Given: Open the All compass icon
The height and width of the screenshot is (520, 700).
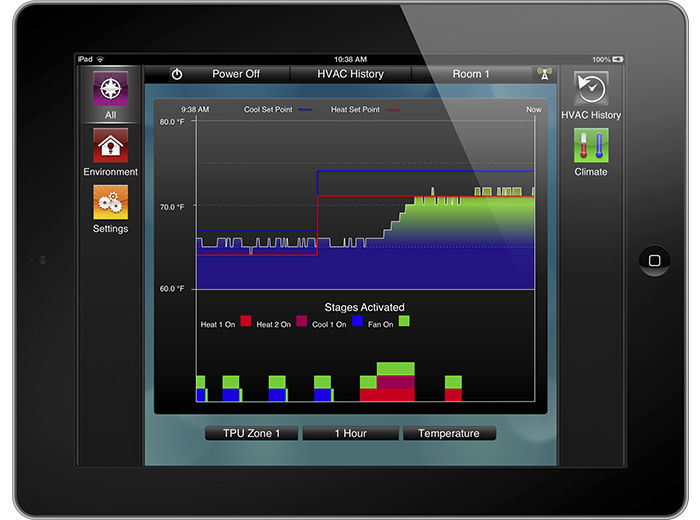Looking at the screenshot, I should pyautogui.click(x=111, y=88).
